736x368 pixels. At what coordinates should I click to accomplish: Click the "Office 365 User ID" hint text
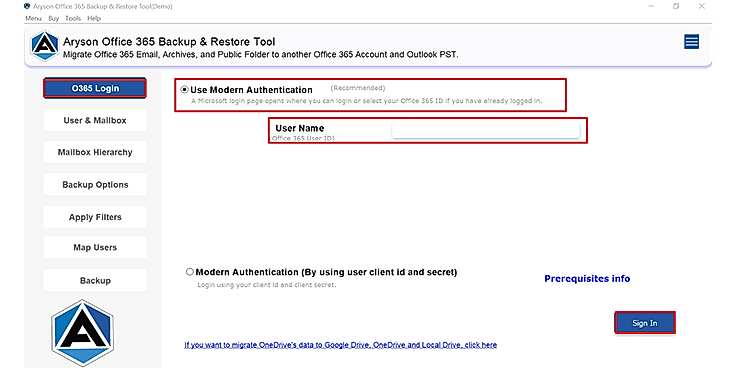tap(303, 139)
